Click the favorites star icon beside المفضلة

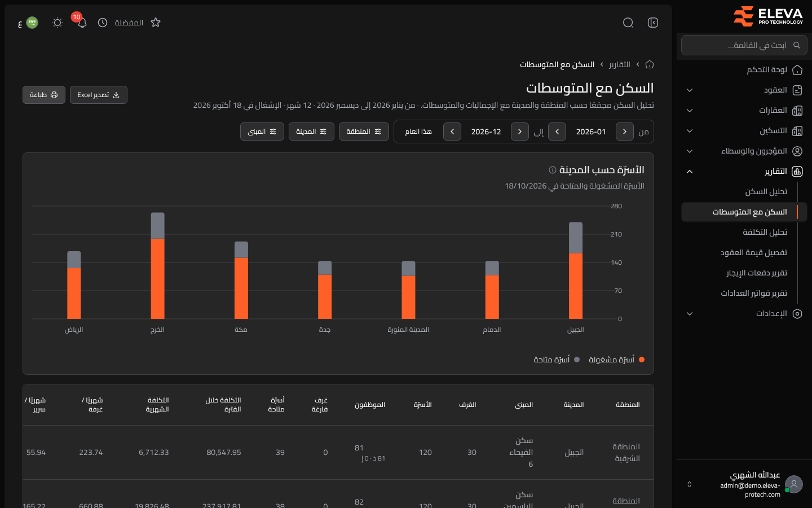click(x=156, y=23)
